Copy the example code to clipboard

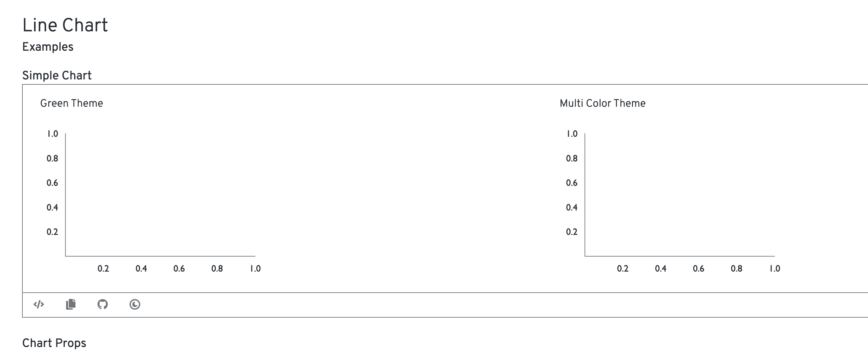(71, 304)
